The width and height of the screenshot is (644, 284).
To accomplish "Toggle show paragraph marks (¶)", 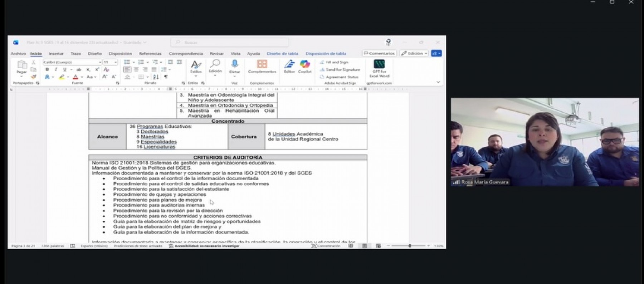I will 166,77.
